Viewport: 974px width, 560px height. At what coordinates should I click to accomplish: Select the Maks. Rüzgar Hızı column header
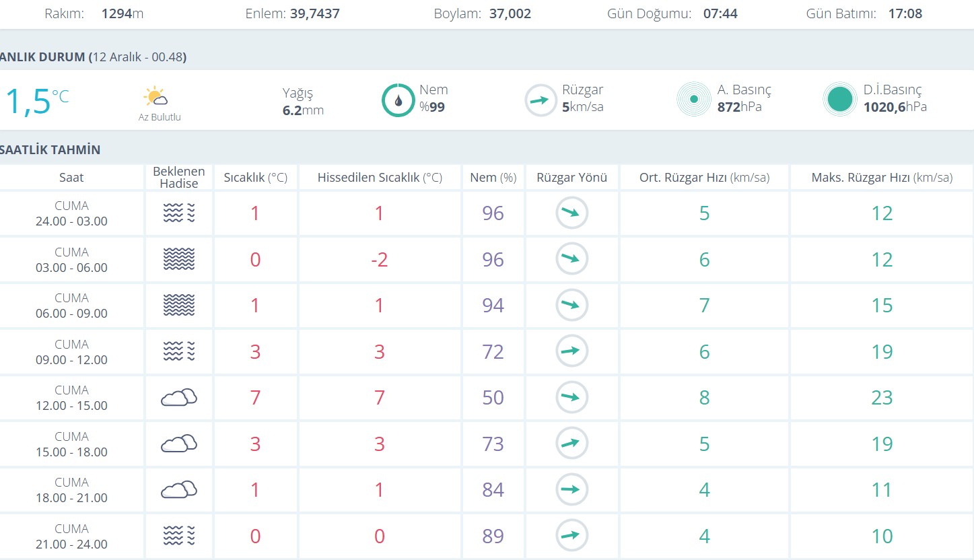[x=882, y=178]
